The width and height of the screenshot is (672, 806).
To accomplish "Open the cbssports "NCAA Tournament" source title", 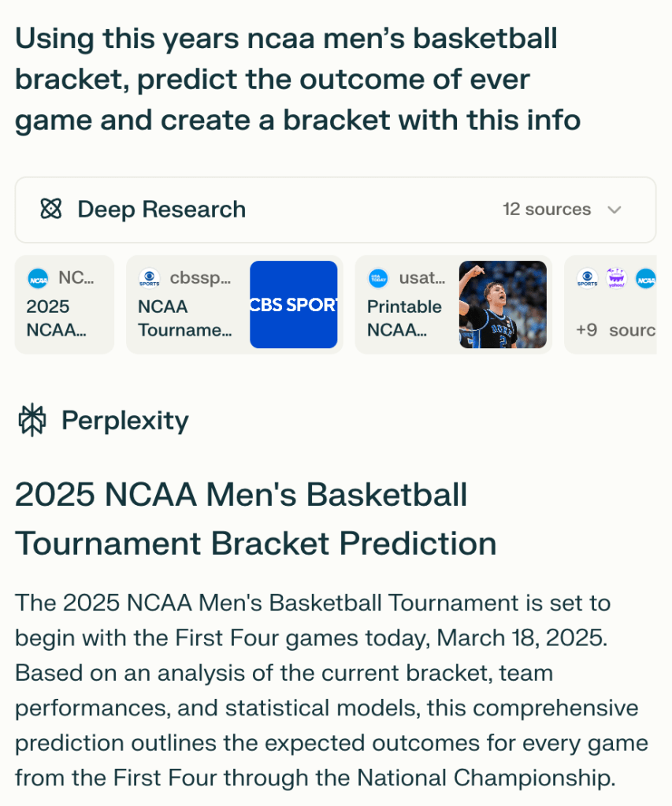I will tap(184, 318).
